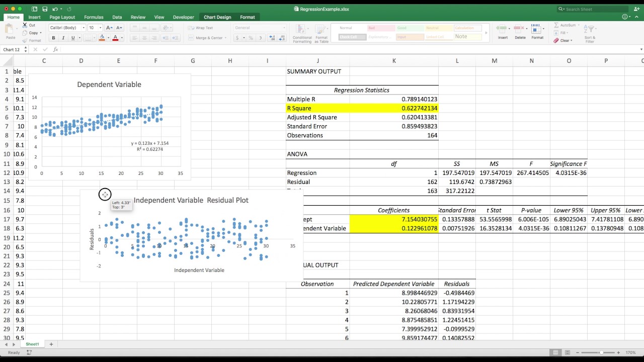The height and width of the screenshot is (362, 644).
Task: Expand the fill color dropdown arrow
Action: click(108, 38)
